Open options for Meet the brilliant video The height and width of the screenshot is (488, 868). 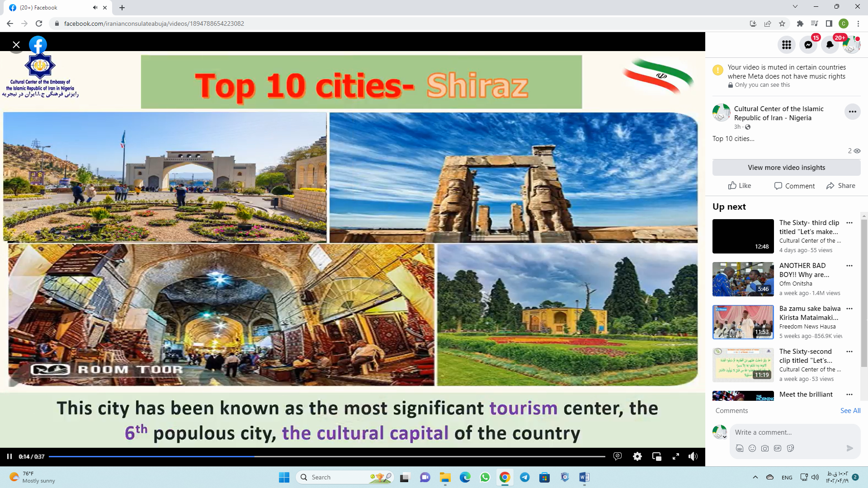(849, 394)
